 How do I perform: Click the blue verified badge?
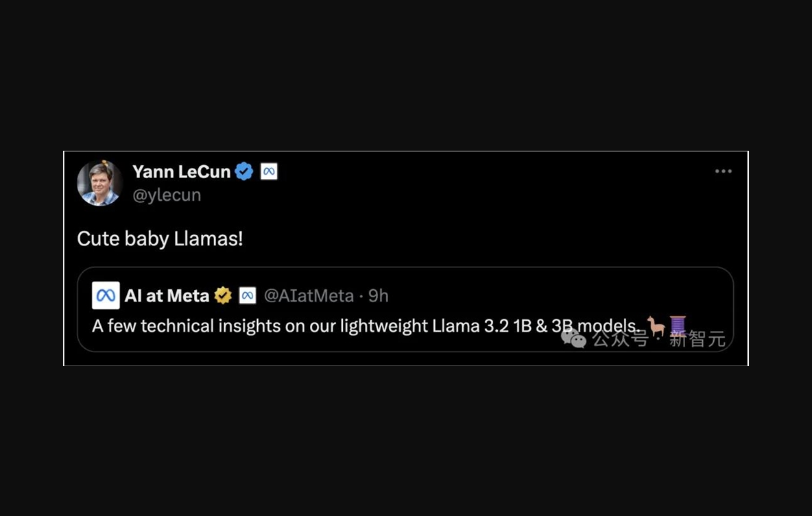coord(244,171)
